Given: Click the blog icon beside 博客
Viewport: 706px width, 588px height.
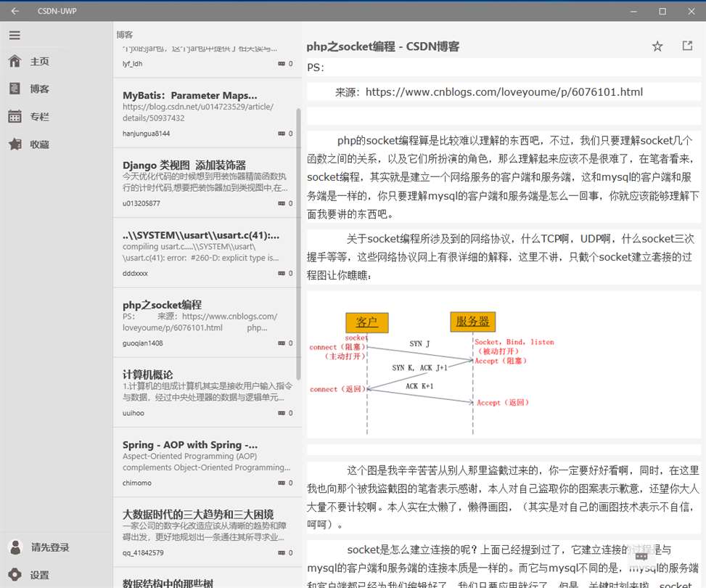Looking at the screenshot, I should [x=15, y=89].
